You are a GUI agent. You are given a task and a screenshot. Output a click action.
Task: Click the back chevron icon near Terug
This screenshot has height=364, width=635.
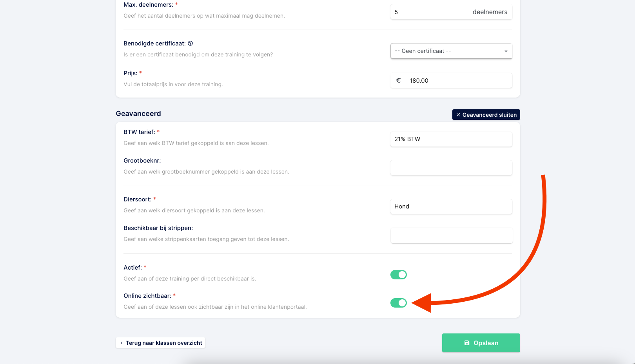[122, 343]
